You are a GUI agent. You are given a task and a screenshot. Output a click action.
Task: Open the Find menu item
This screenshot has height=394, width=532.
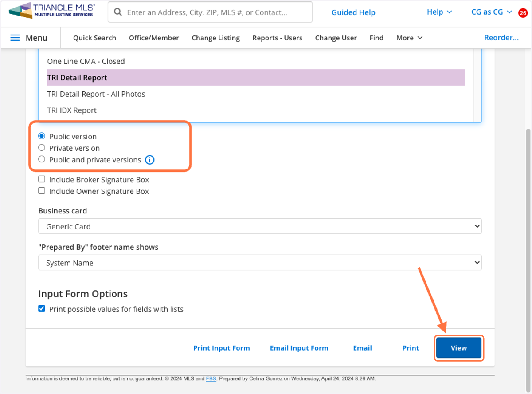(376, 38)
